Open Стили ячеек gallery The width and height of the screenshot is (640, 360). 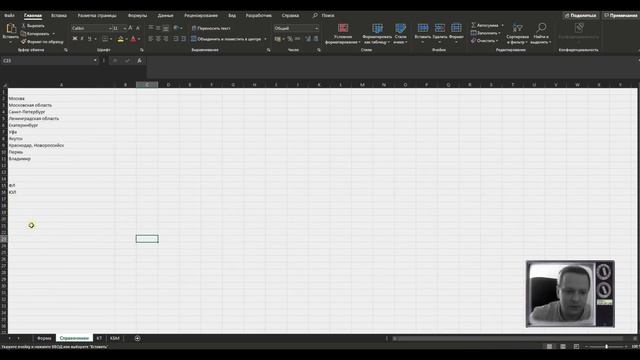click(400, 33)
